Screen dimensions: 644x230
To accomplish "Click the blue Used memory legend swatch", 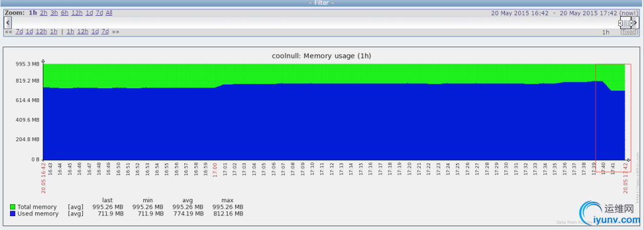I will 13,214.
